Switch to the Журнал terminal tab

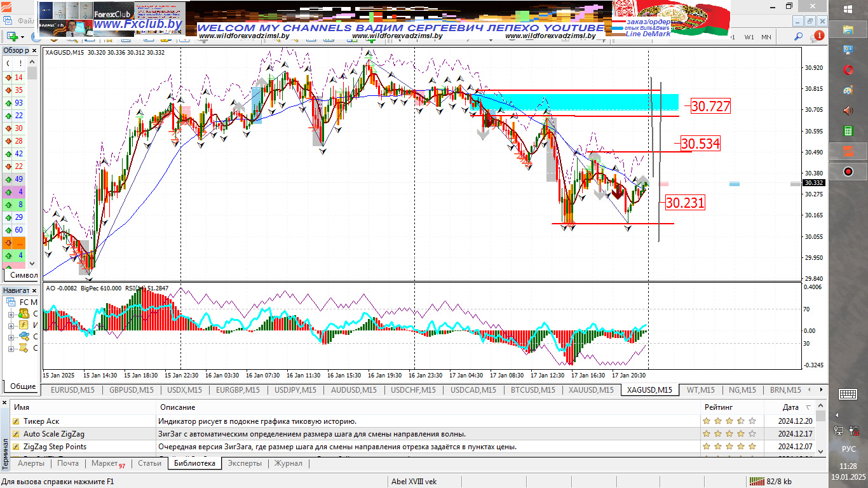[288, 463]
